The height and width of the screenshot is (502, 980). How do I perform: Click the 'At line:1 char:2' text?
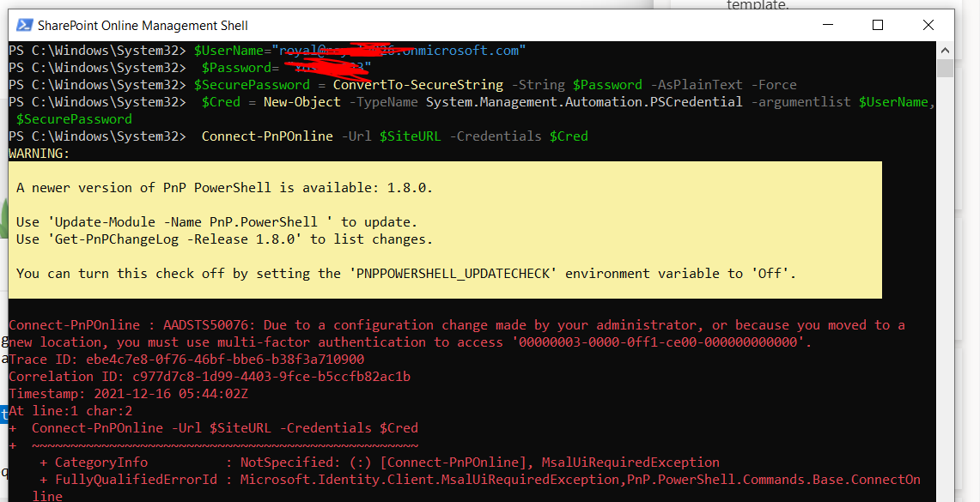(x=70, y=411)
